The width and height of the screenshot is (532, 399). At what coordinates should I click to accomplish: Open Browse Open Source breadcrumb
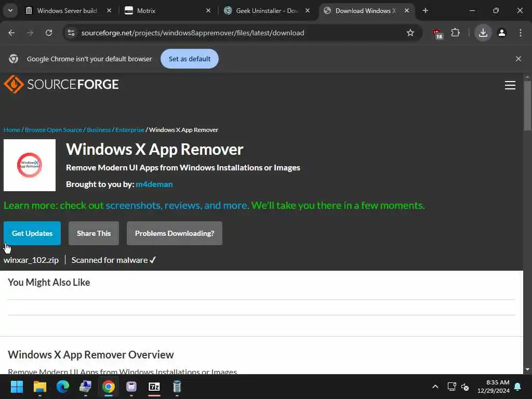tap(54, 130)
